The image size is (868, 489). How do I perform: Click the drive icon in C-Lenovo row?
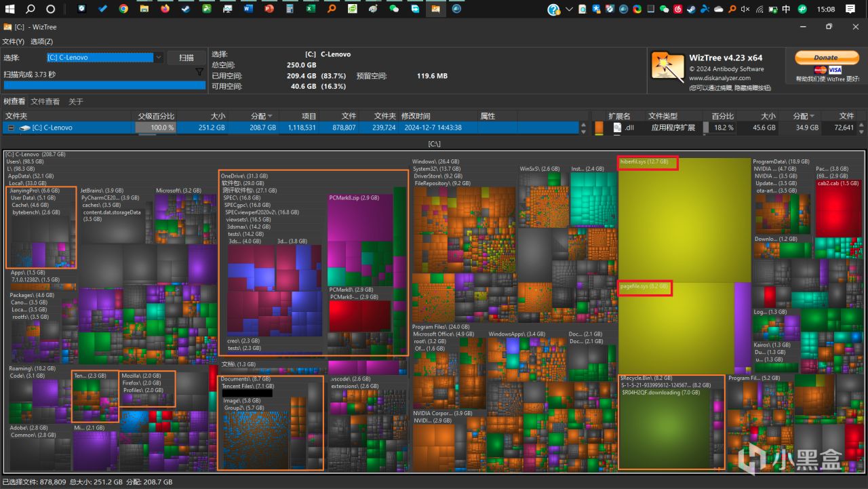click(x=24, y=128)
